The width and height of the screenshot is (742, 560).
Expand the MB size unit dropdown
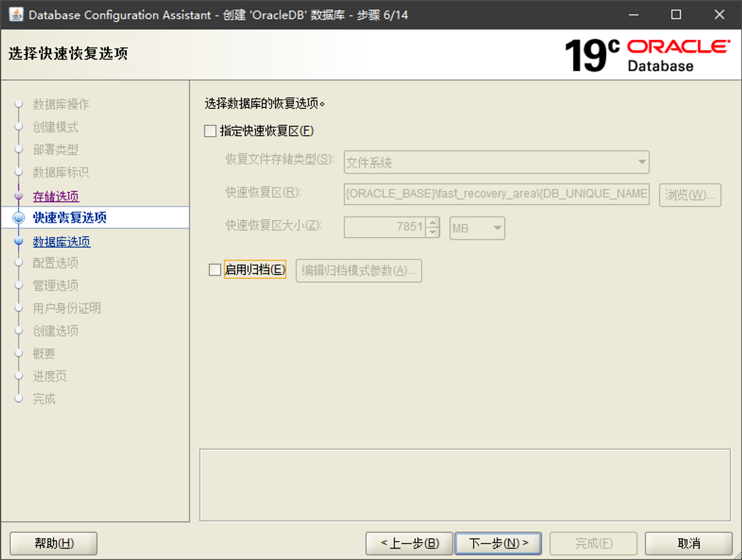(x=477, y=228)
